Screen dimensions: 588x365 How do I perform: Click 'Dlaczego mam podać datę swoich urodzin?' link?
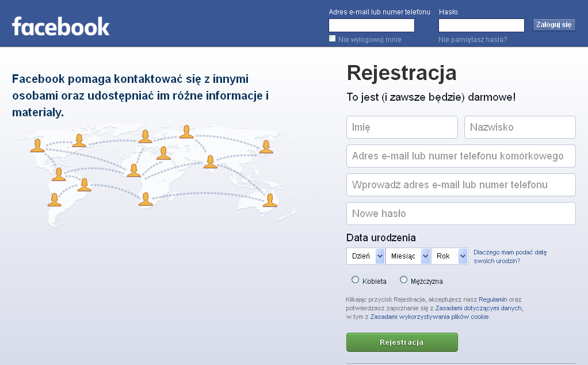510,256
